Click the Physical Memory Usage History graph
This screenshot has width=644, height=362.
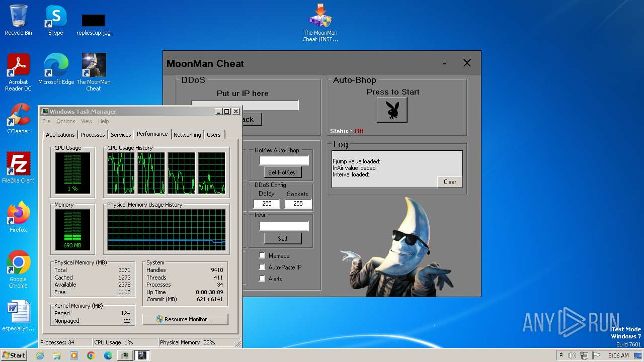point(167,230)
